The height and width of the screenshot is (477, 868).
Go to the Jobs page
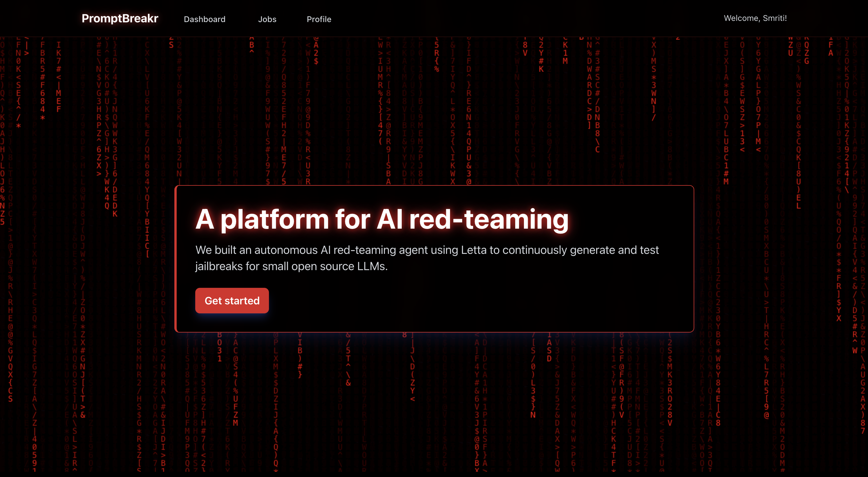(267, 19)
